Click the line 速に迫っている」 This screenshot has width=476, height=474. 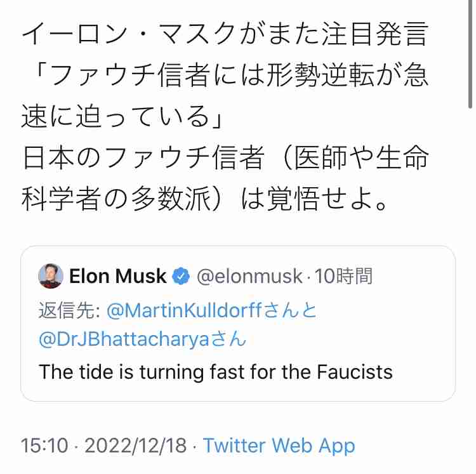point(121,117)
